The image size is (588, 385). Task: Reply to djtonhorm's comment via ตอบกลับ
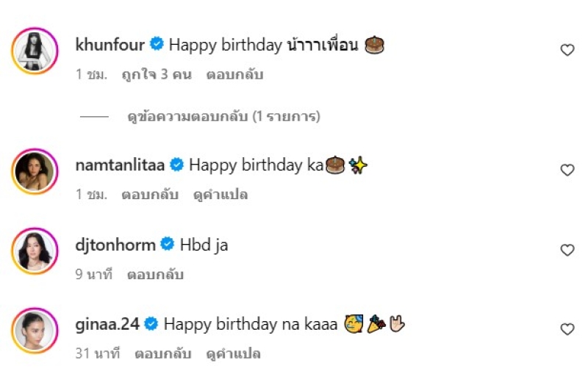click(155, 275)
